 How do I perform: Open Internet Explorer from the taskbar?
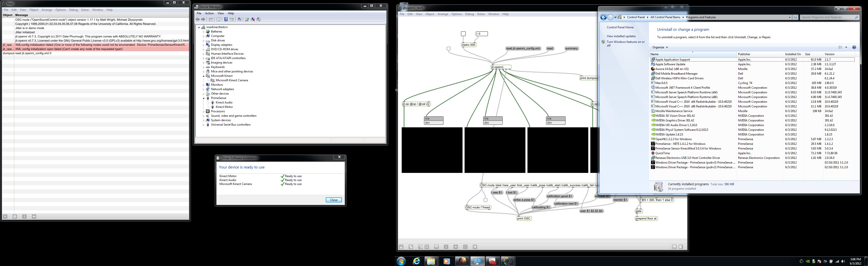point(416,261)
